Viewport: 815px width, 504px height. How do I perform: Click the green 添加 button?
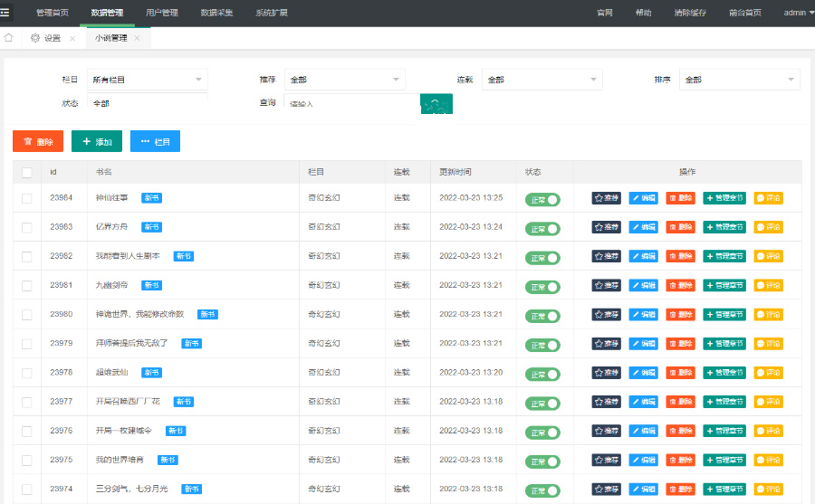97,141
